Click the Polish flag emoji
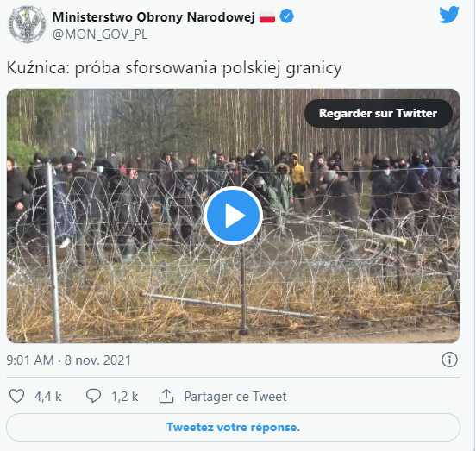 pyautogui.click(x=267, y=17)
